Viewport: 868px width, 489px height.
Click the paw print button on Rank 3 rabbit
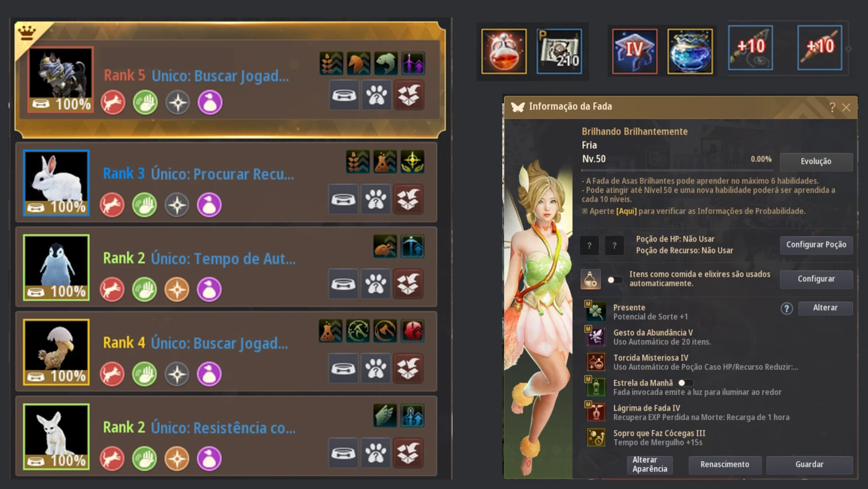click(x=376, y=199)
